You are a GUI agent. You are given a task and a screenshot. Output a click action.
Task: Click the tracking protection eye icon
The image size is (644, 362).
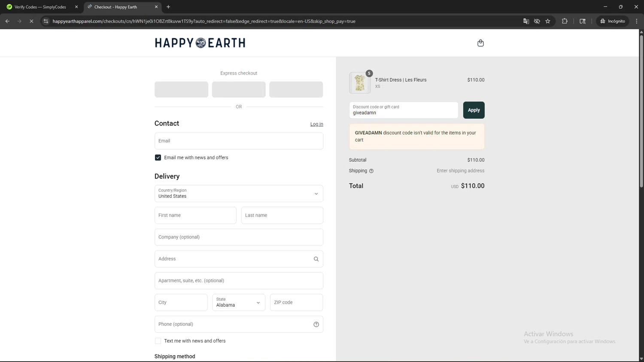tap(537, 21)
